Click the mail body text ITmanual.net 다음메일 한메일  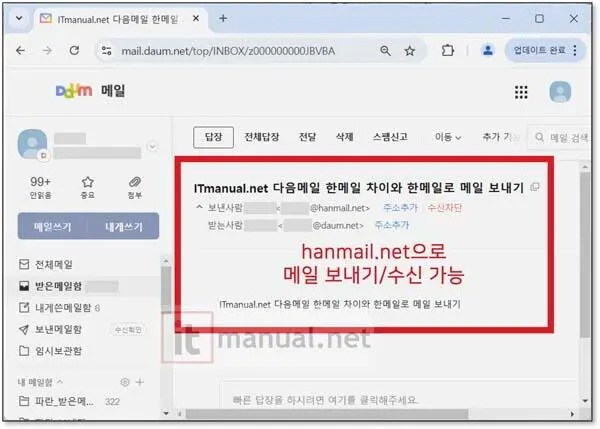340,304
